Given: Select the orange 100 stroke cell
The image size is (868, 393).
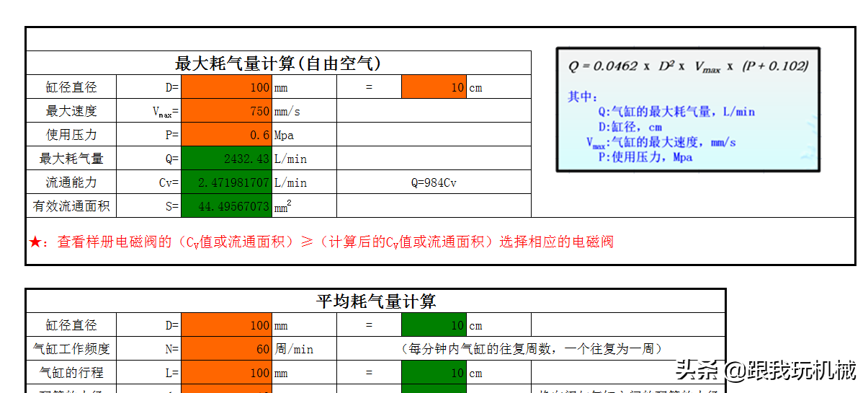Looking at the screenshot, I should (226, 373).
